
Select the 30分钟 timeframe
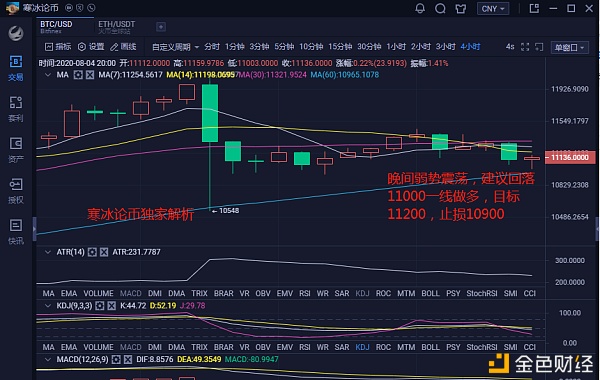click(x=369, y=47)
